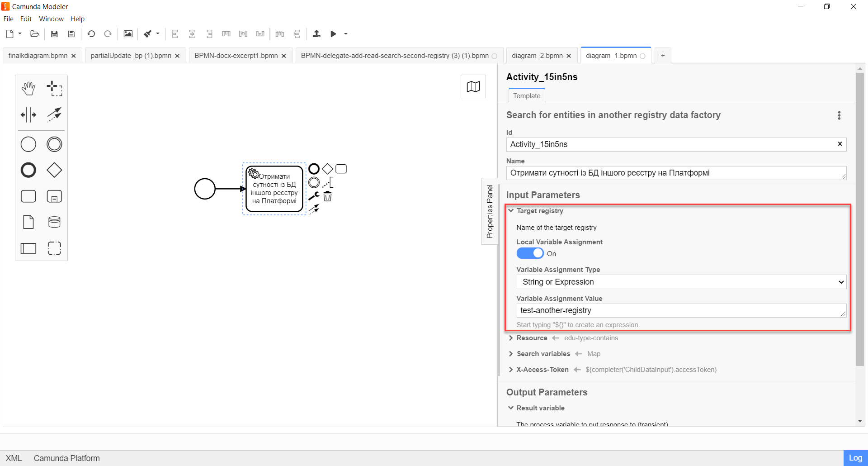Clear the Id field with X
This screenshot has width=868, height=466.
(840, 144)
